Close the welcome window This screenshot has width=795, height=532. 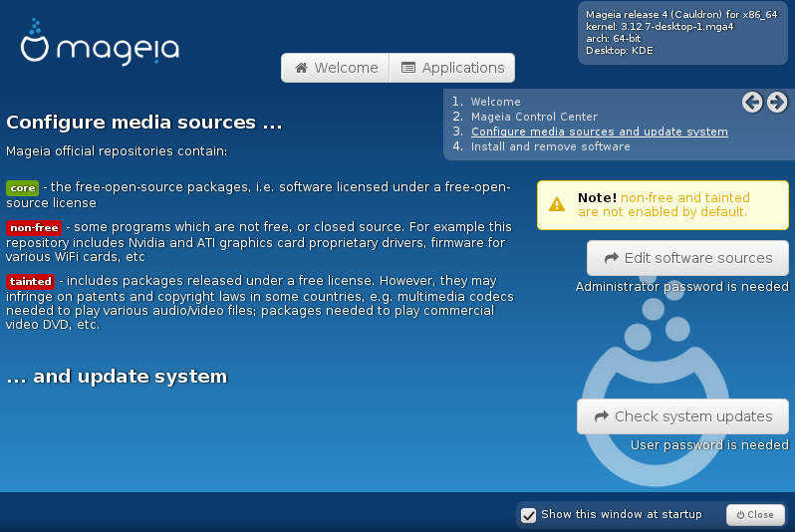(x=755, y=515)
